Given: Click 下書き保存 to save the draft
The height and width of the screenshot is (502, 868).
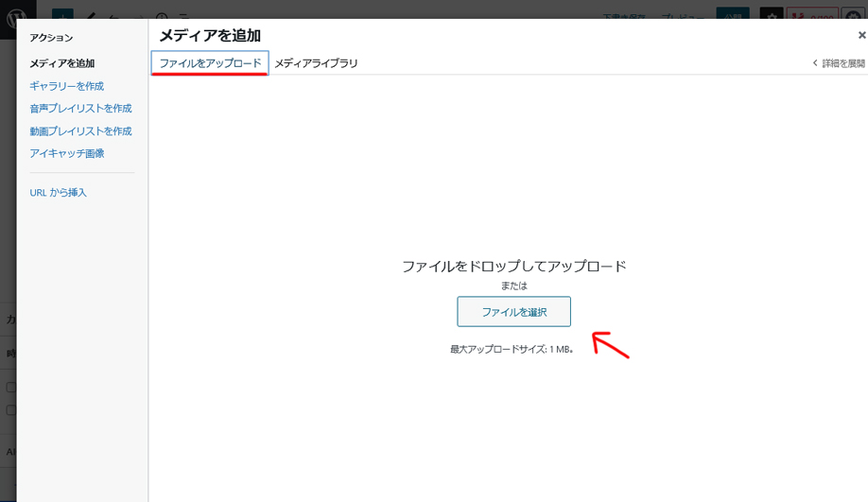Looking at the screenshot, I should point(625,15).
